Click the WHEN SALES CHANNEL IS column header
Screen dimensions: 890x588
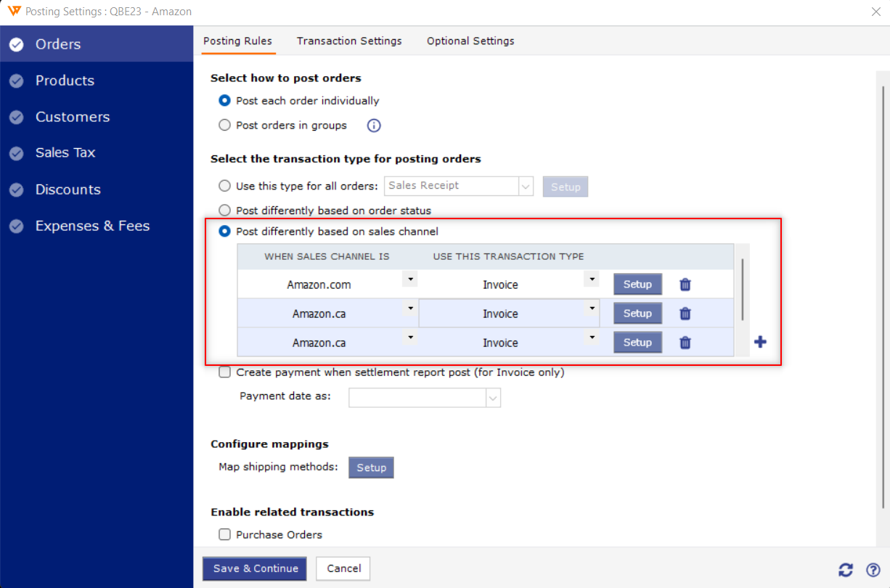(327, 256)
